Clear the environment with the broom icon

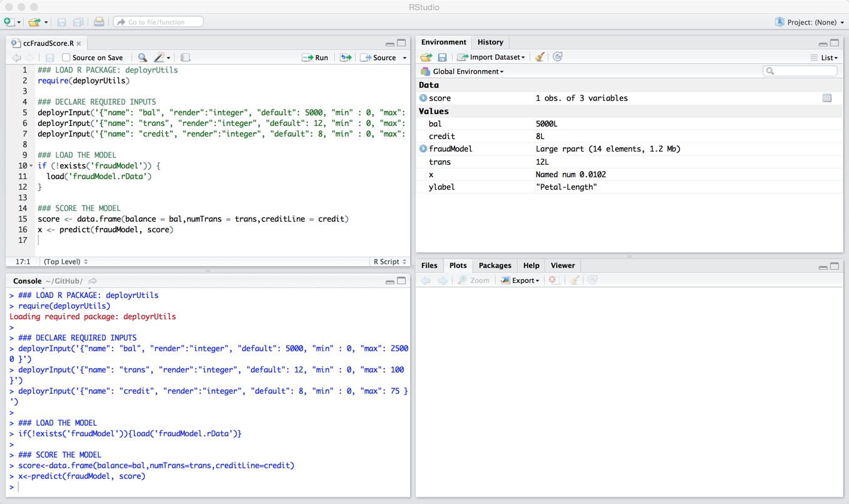pyautogui.click(x=539, y=57)
